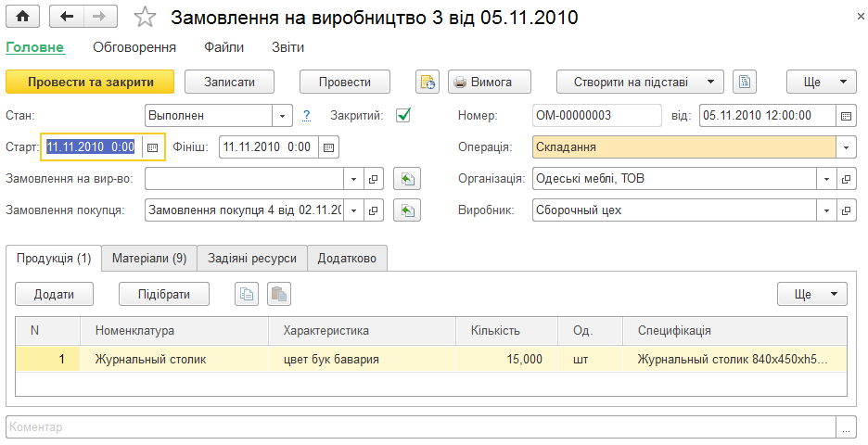Click the Характеристика column header
Image resolution: width=868 pixels, height=445 pixels.
(362, 331)
